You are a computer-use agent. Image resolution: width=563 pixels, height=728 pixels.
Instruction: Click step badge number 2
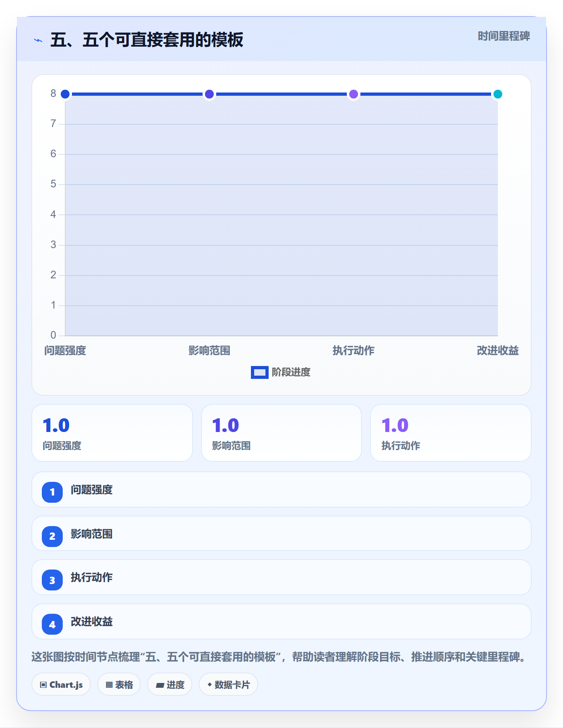pos(52,536)
